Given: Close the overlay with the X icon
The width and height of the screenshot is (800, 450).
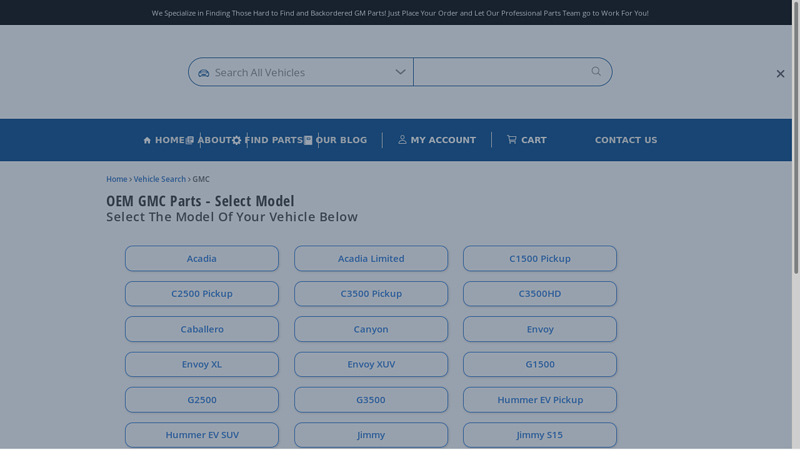Looking at the screenshot, I should [x=780, y=74].
